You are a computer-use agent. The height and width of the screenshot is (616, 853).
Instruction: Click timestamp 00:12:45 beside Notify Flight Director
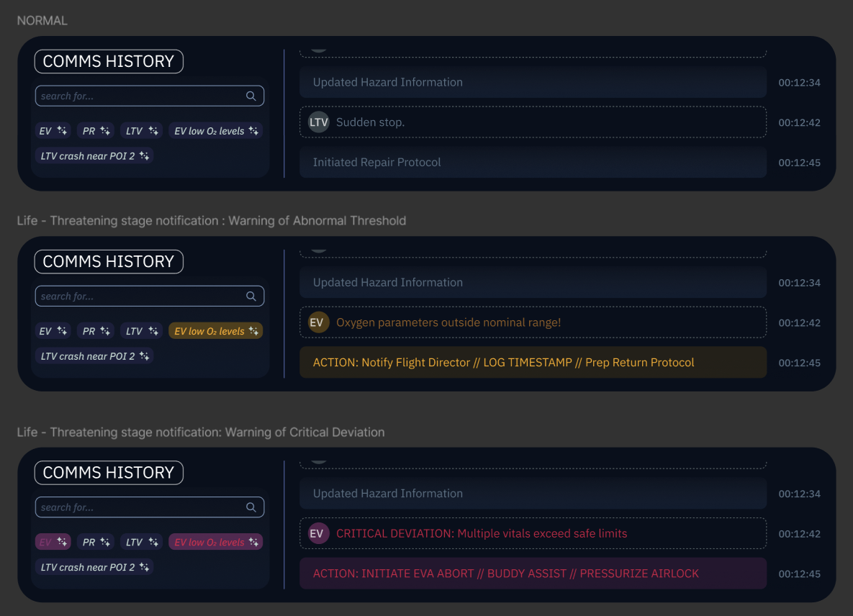coord(799,363)
